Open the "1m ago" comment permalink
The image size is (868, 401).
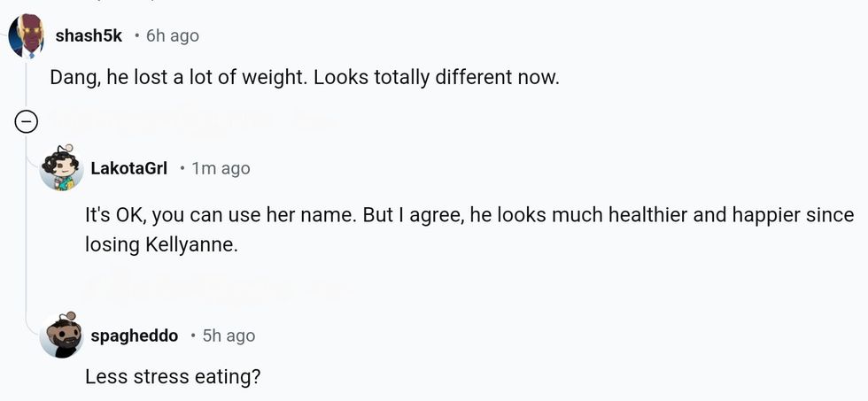coord(221,168)
